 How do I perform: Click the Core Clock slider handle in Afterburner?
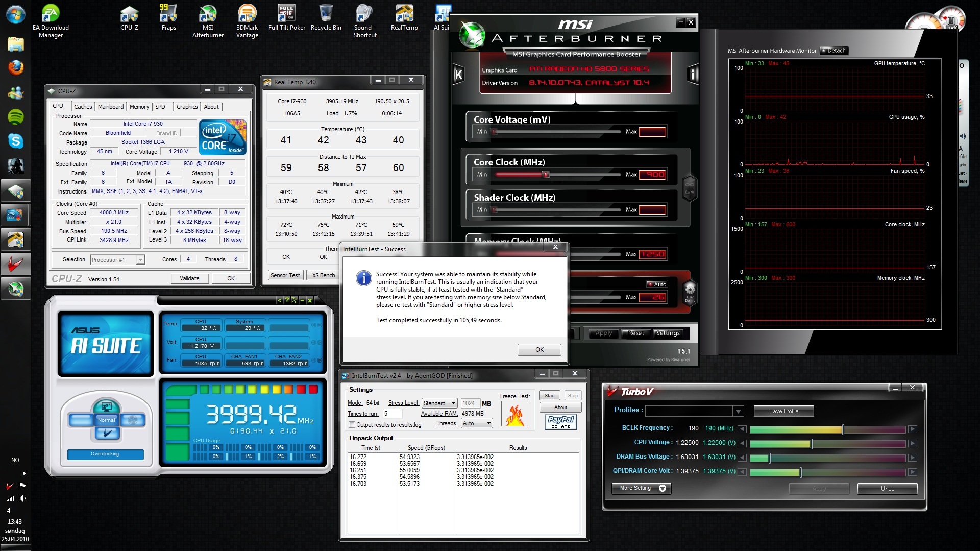coord(546,175)
